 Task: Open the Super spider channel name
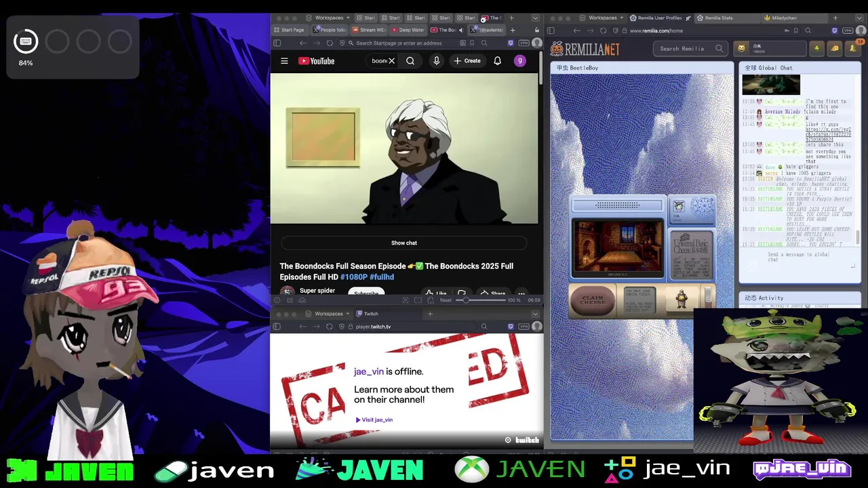point(317,291)
